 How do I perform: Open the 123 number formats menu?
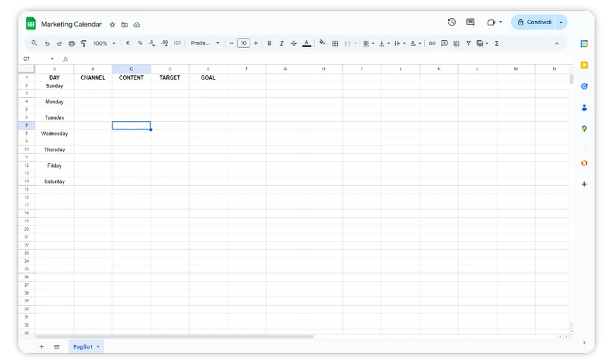(177, 44)
